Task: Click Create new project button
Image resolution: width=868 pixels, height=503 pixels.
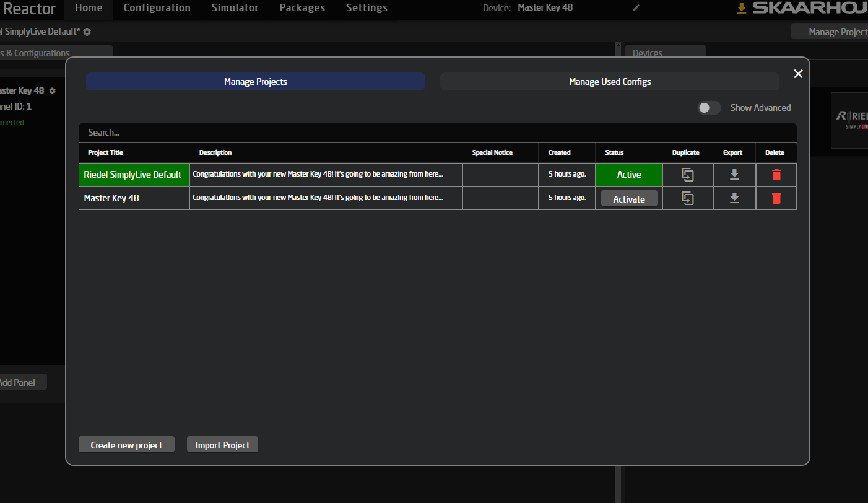Action: point(126,445)
